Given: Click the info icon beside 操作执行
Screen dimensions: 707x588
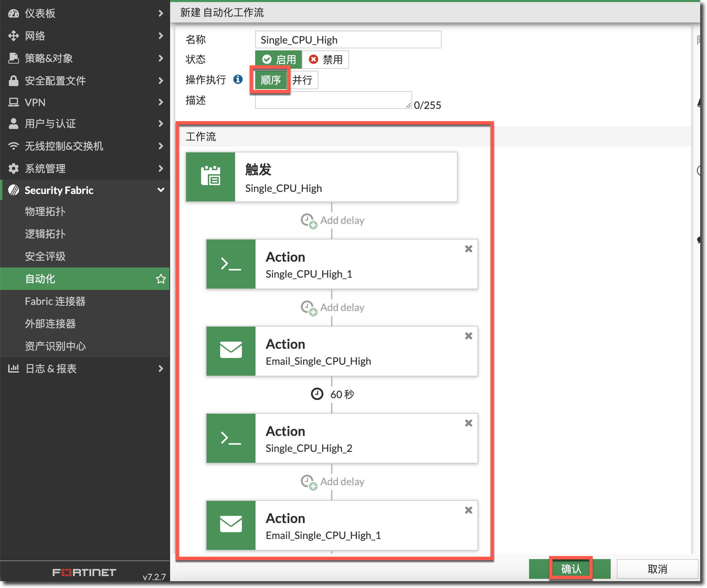Looking at the screenshot, I should pos(238,79).
